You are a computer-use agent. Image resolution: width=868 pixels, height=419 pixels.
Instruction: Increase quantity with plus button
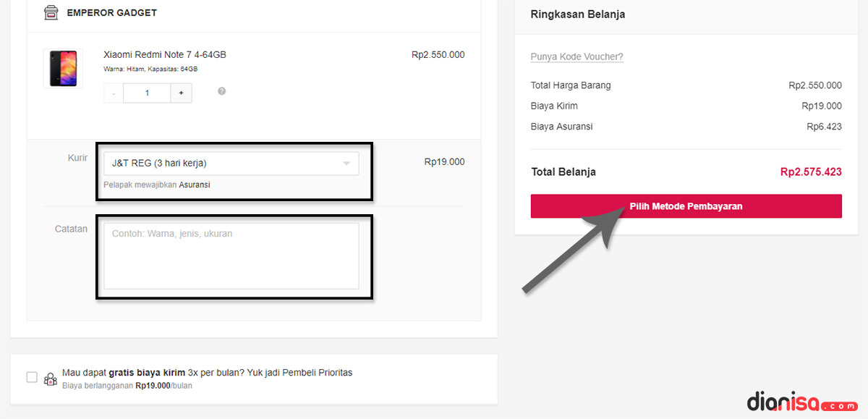coord(181,93)
